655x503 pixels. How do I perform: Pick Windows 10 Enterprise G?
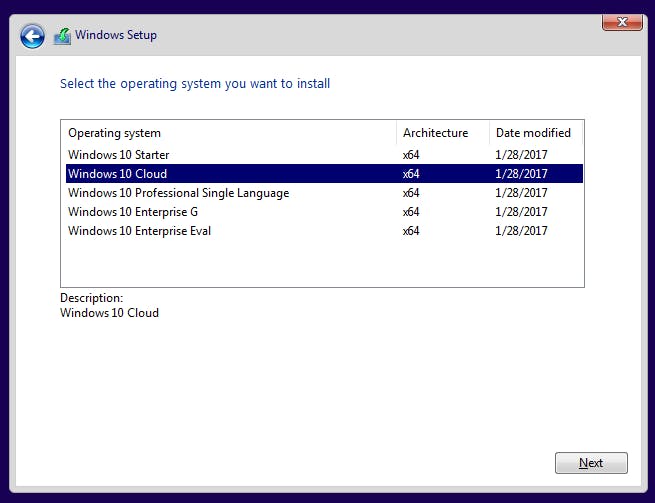pyautogui.click(x=324, y=212)
